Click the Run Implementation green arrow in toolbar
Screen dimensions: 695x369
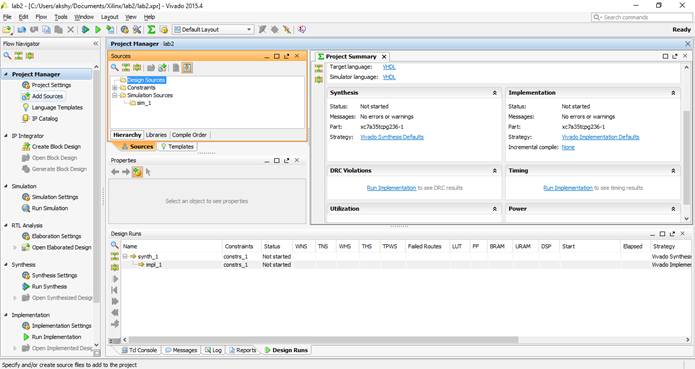click(98, 29)
